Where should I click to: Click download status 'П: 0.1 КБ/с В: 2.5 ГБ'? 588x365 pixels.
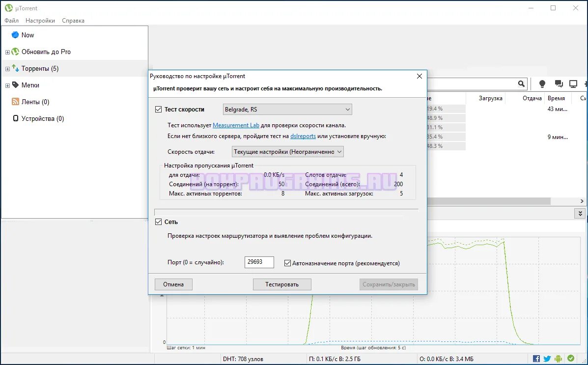[x=335, y=359]
